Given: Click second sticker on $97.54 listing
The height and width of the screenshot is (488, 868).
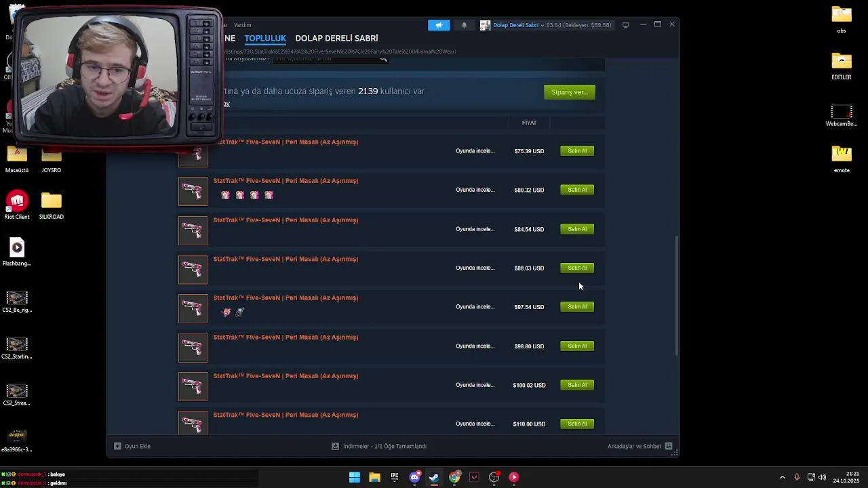Looking at the screenshot, I should click(x=240, y=312).
